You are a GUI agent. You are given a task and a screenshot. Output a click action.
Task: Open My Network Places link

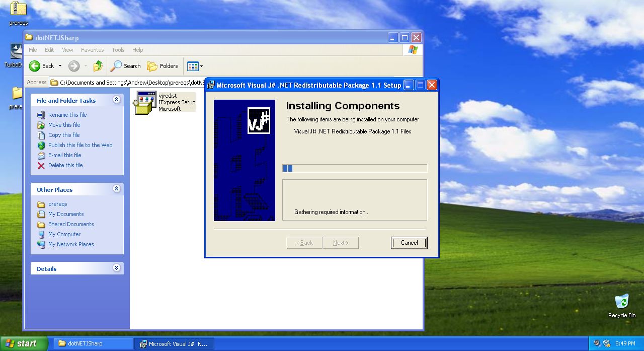[x=71, y=244]
